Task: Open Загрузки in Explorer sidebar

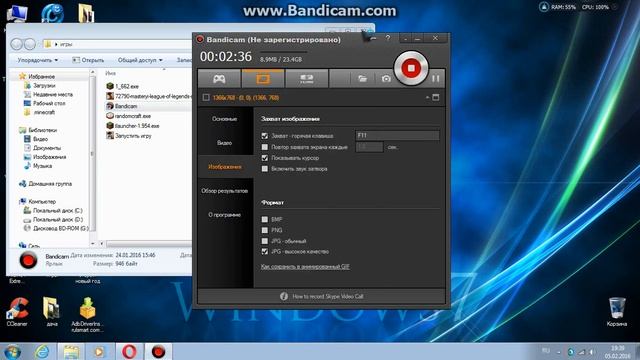Action: tap(44, 85)
